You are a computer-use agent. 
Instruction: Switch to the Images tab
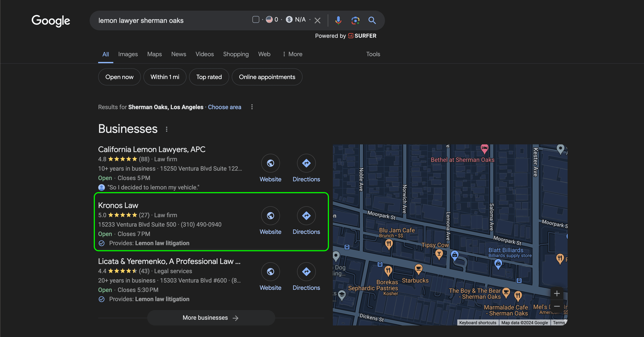click(x=128, y=54)
